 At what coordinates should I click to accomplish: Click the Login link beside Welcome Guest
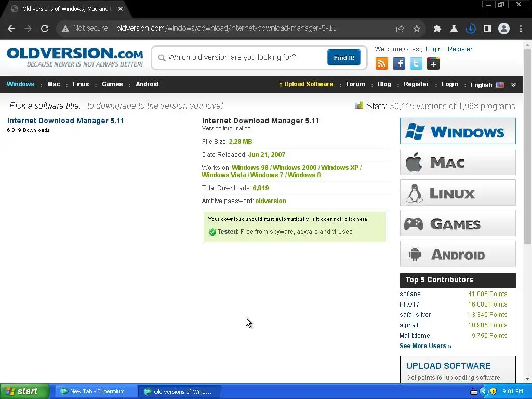[433, 49]
